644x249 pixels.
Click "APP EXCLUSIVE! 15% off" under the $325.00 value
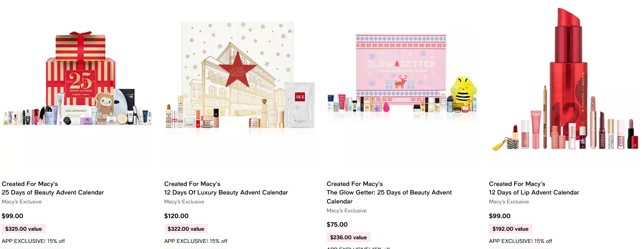pos(33,241)
